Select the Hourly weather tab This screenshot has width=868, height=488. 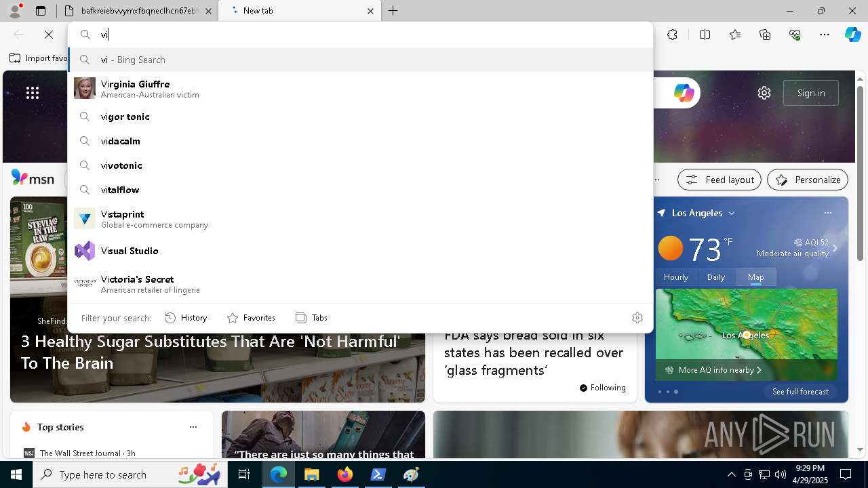pyautogui.click(x=676, y=277)
